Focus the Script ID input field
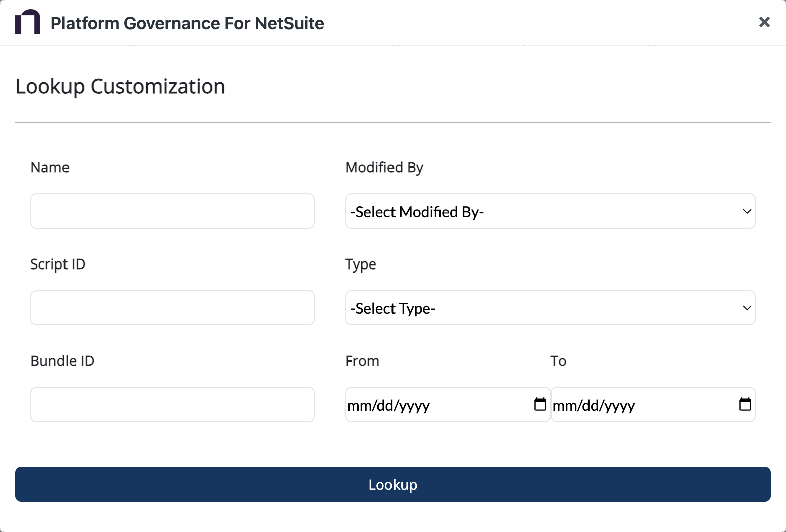Screen dimensions: 786x532 point(172,307)
